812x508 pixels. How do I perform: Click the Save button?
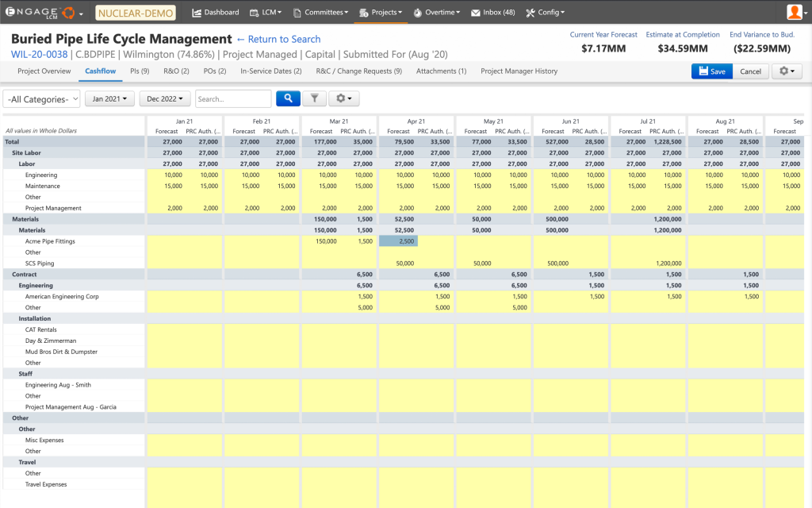(x=711, y=71)
